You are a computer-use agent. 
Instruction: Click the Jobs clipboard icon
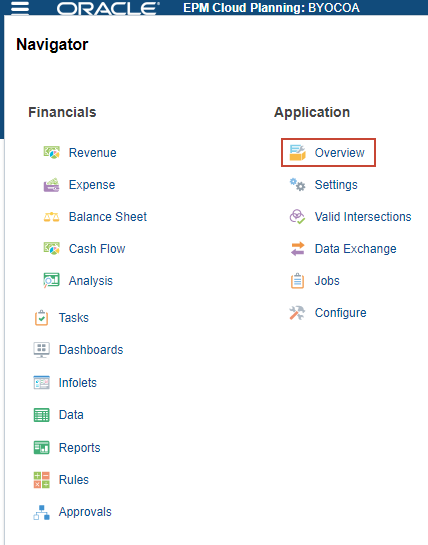pyautogui.click(x=298, y=281)
